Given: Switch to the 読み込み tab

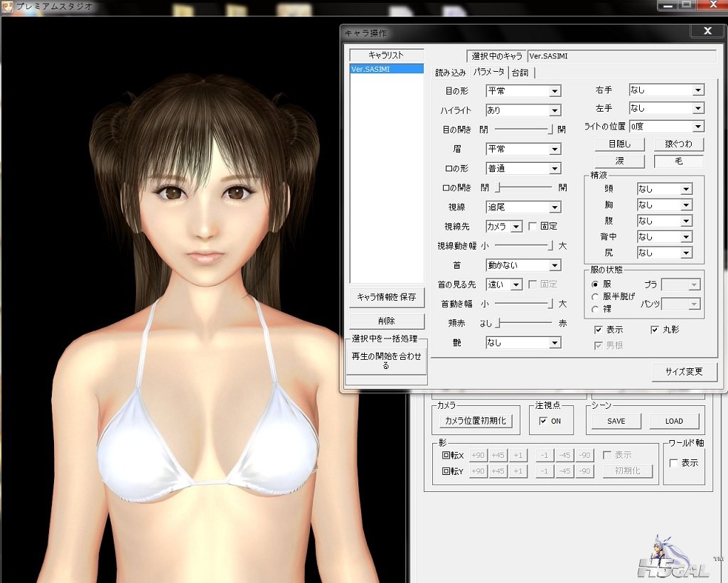Looking at the screenshot, I should [450, 73].
